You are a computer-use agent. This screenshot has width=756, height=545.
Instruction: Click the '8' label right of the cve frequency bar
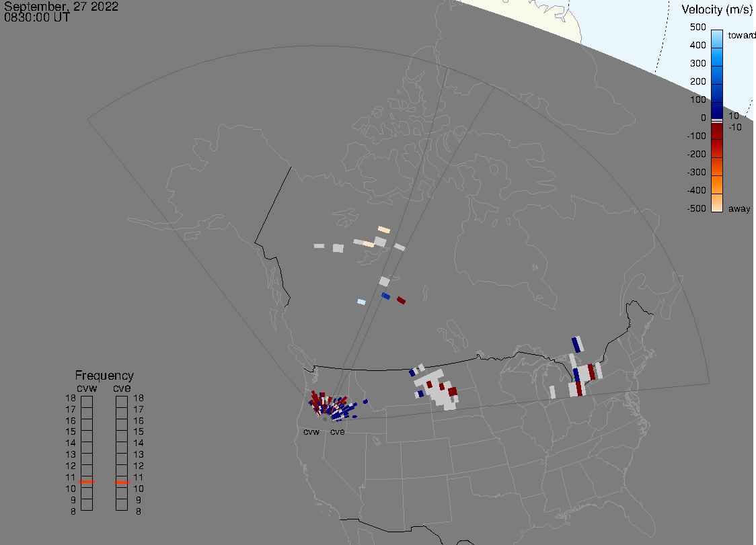pyautogui.click(x=139, y=512)
